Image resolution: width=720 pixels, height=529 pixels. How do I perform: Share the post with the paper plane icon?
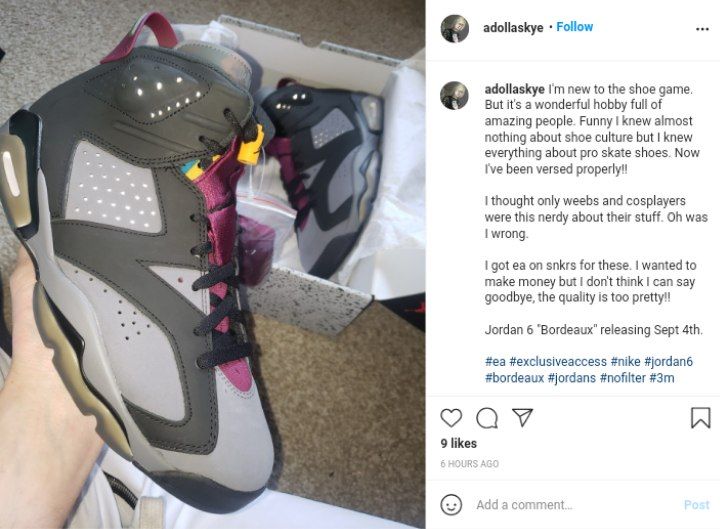pyautogui.click(x=522, y=417)
